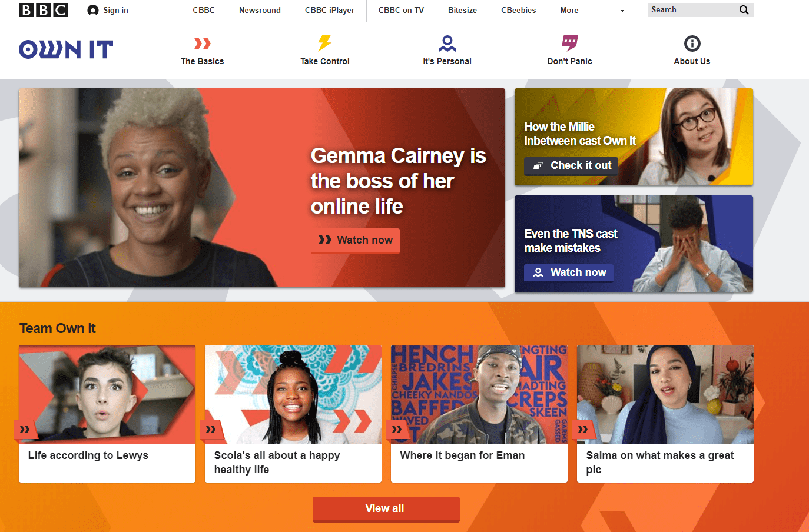809x532 pixels.
Task: Expand the More dropdown menu
Action: pyautogui.click(x=592, y=11)
